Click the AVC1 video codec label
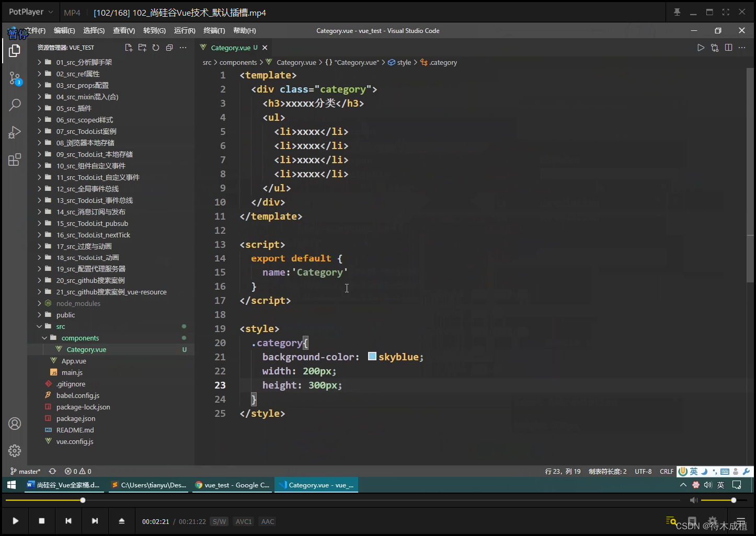The image size is (756, 536). point(244,521)
